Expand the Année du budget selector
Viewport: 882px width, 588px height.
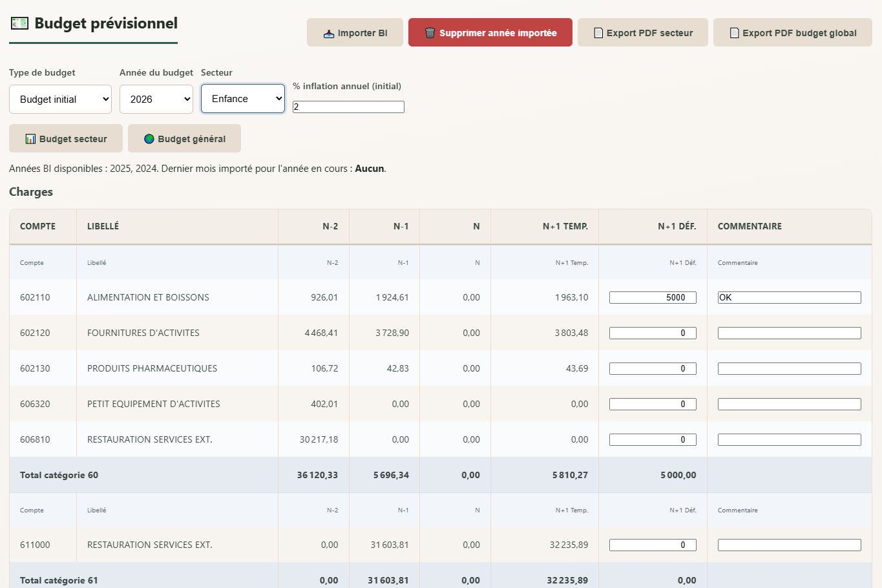pyautogui.click(x=156, y=100)
